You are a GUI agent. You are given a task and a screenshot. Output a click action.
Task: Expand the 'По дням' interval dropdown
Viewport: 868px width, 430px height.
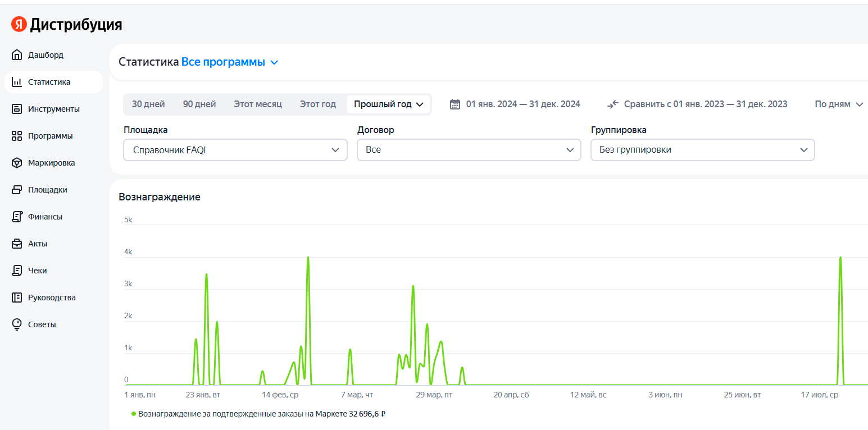[x=838, y=104]
